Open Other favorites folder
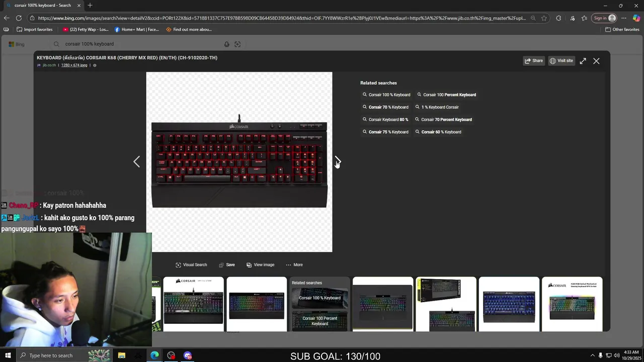The width and height of the screenshot is (644, 362). point(622,30)
